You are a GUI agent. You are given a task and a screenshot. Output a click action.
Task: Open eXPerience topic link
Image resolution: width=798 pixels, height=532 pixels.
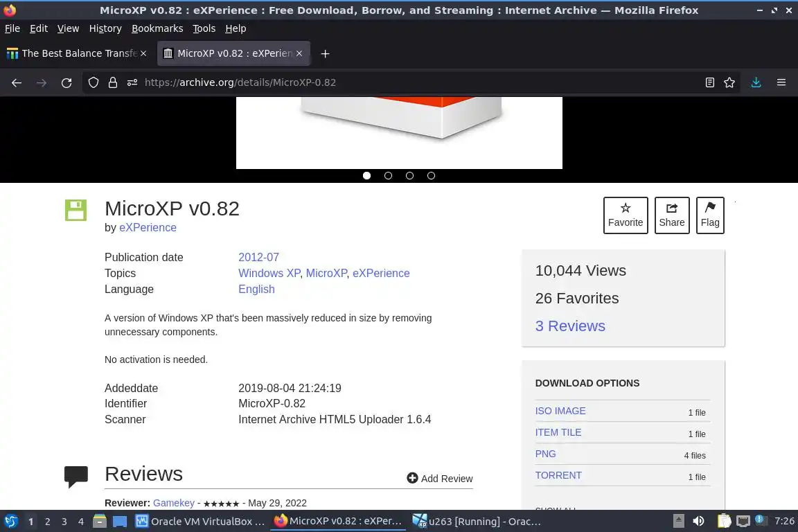[381, 273]
